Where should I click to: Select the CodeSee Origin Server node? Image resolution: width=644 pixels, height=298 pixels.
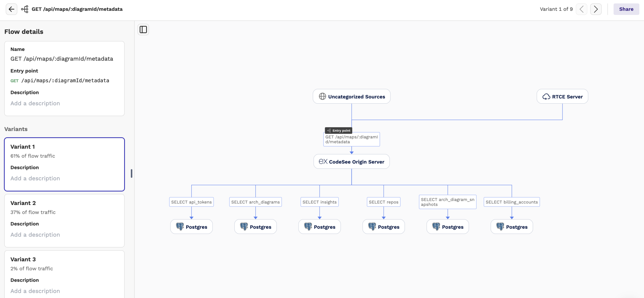pos(351,162)
